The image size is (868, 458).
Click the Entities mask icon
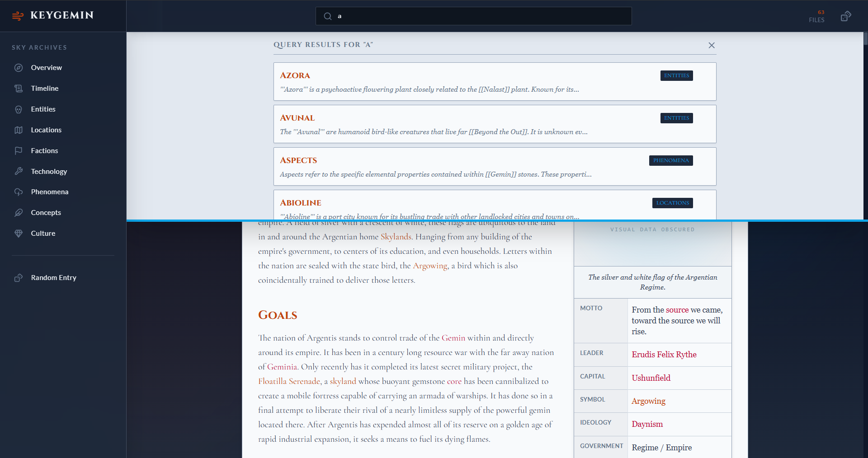click(19, 109)
